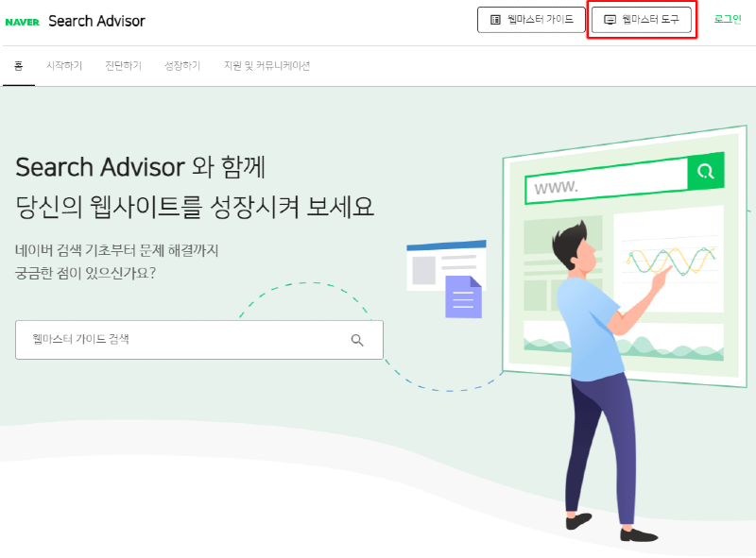Image resolution: width=756 pixels, height=558 pixels.
Task: Switch to the 진단하기 tab
Action: 124,65
